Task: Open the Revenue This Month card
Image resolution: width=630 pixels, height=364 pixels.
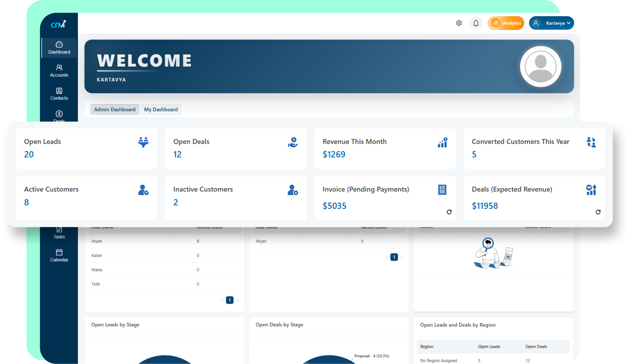Action: point(385,148)
